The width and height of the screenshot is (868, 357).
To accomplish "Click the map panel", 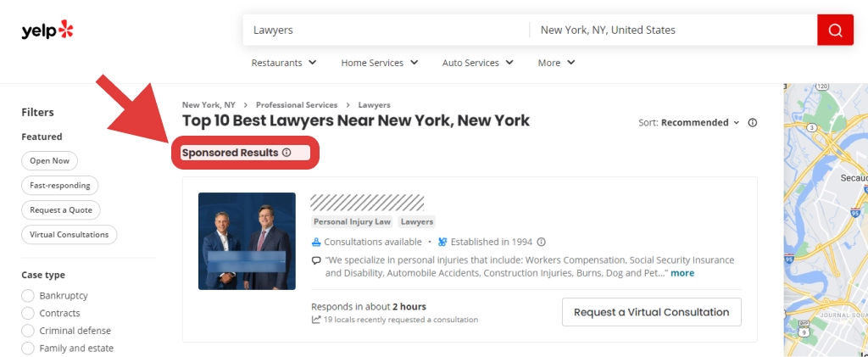I will tap(826, 220).
